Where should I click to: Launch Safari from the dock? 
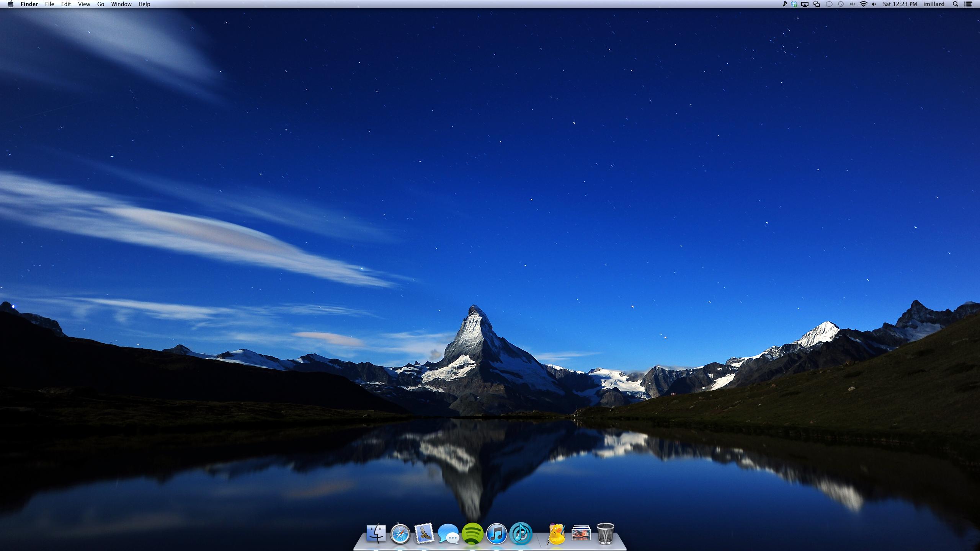(x=400, y=533)
